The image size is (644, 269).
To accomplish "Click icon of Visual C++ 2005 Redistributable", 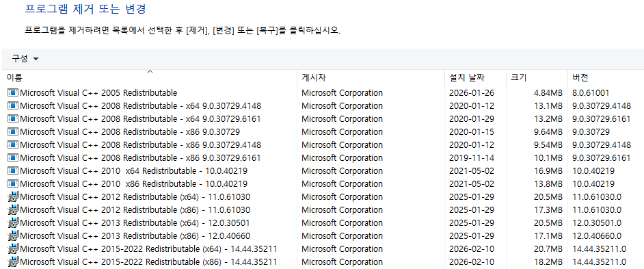I will (13, 93).
